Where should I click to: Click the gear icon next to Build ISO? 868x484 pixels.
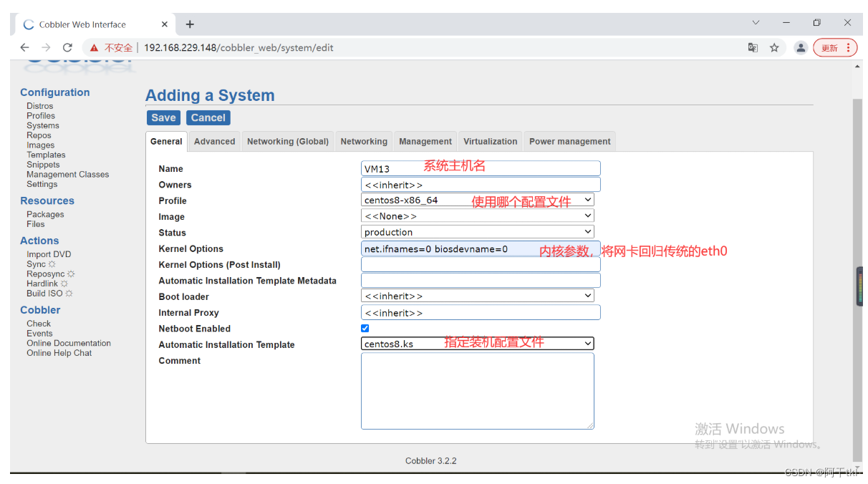(x=69, y=294)
